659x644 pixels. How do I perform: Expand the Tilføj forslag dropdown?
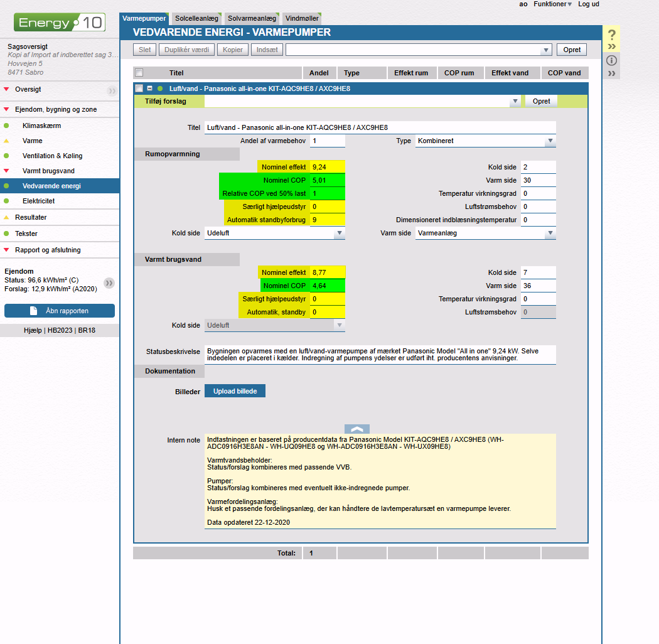(515, 101)
